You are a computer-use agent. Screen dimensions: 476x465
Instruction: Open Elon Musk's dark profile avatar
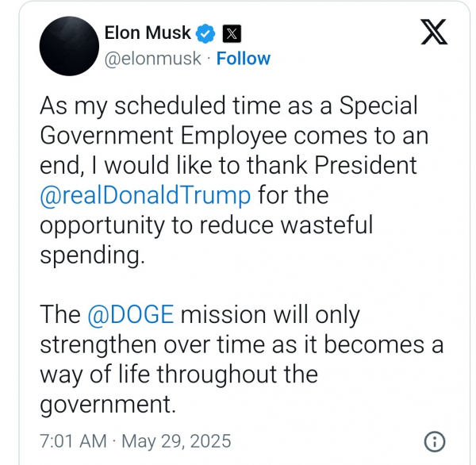[x=69, y=46]
